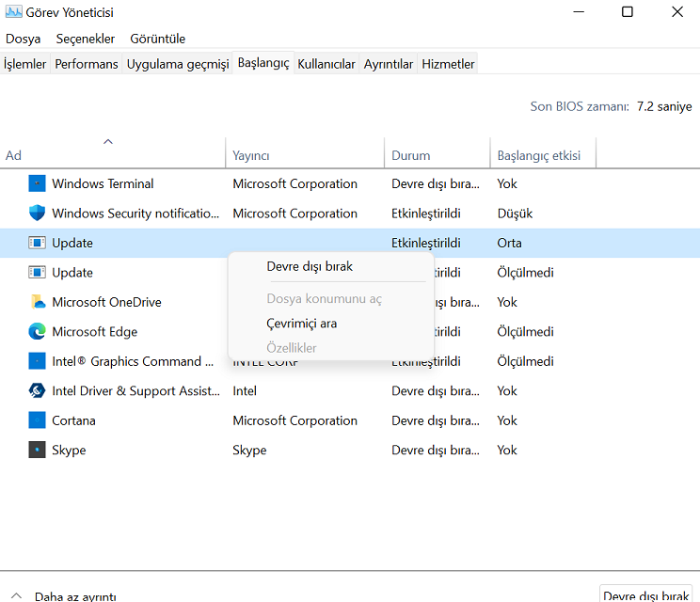Click the Microsoft Edge logo icon

(37, 331)
